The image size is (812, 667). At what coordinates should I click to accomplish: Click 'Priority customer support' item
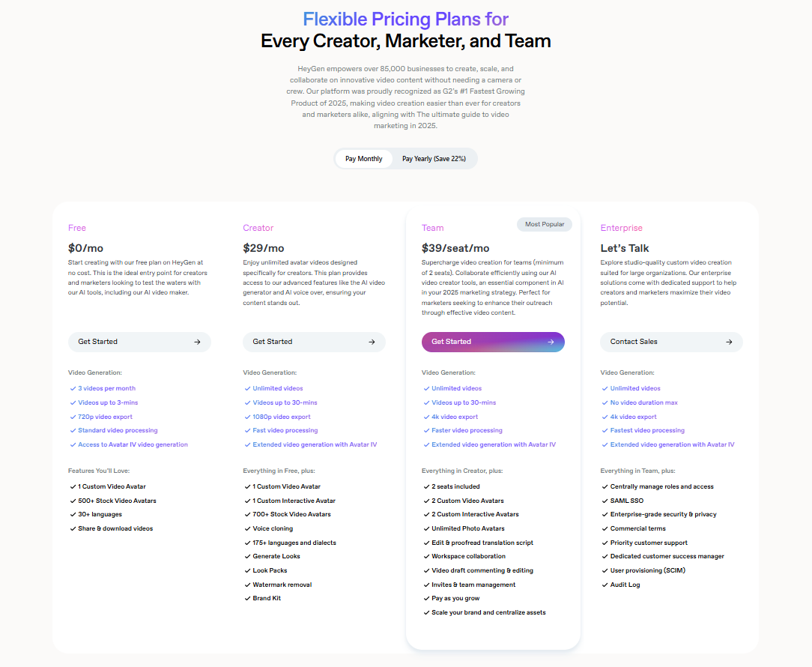(649, 543)
